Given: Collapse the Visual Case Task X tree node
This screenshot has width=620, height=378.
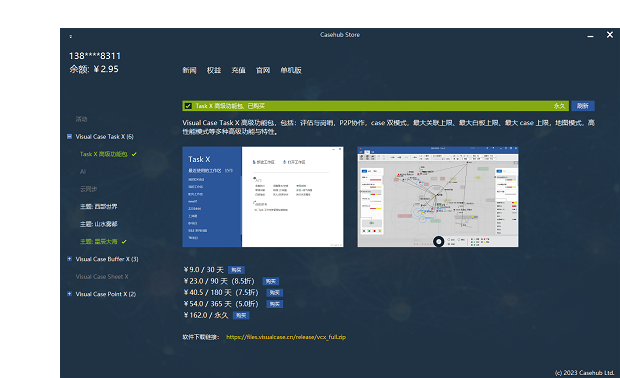Looking at the screenshot, I should (69, 136).
